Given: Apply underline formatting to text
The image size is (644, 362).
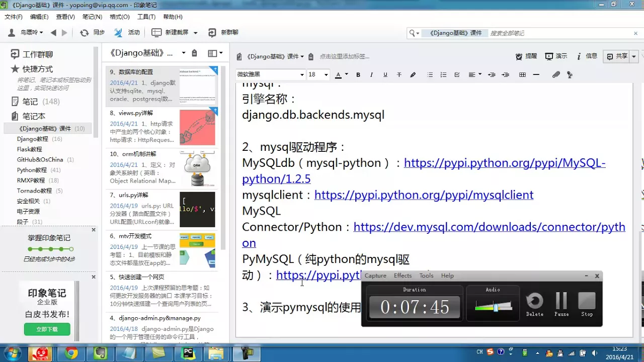Looking at the screenshot, I should [385, 75].
